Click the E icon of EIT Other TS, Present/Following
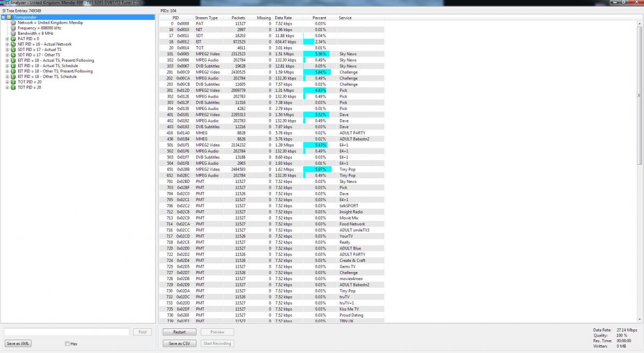Screen dimensions: 644x353 pyautogui.click(x=13, y=71)
